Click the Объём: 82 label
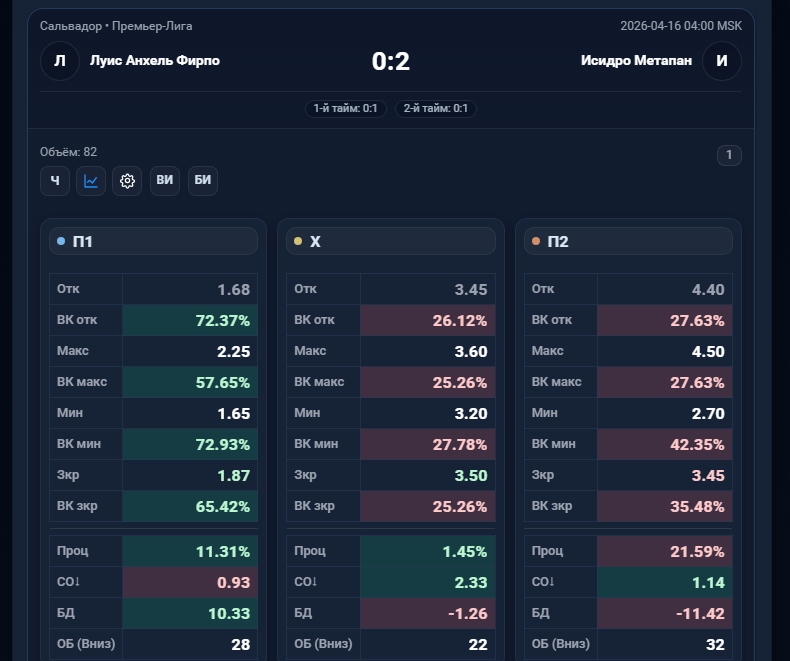The height and width of the screenshot is (661, 790). 69,152
